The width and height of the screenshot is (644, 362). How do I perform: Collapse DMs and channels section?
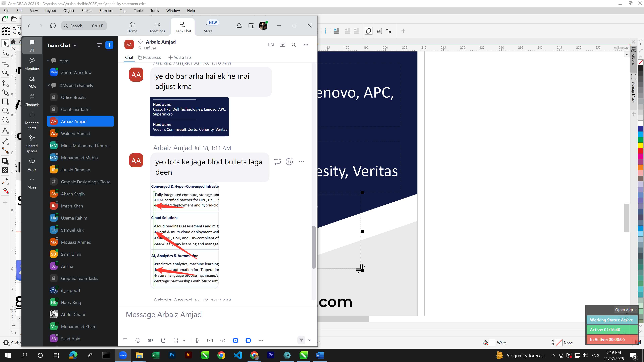click(48, 85)
